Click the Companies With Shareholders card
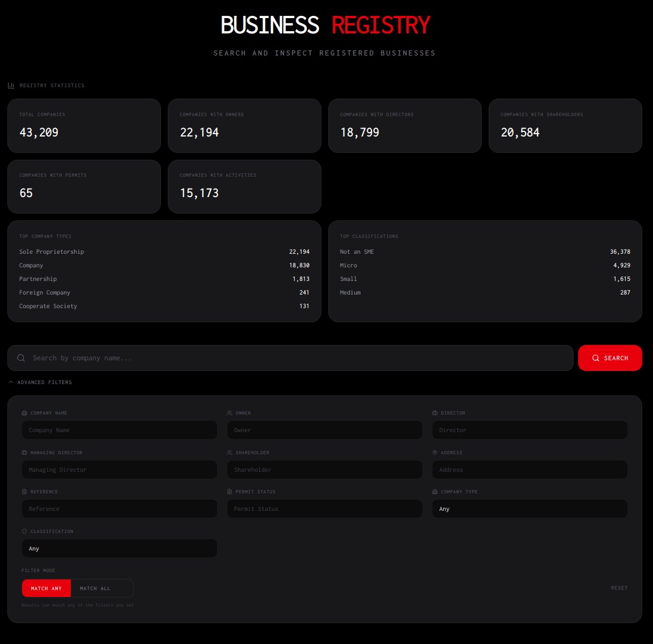The width and height of the screenshot is (653, 644). [565, 126]
